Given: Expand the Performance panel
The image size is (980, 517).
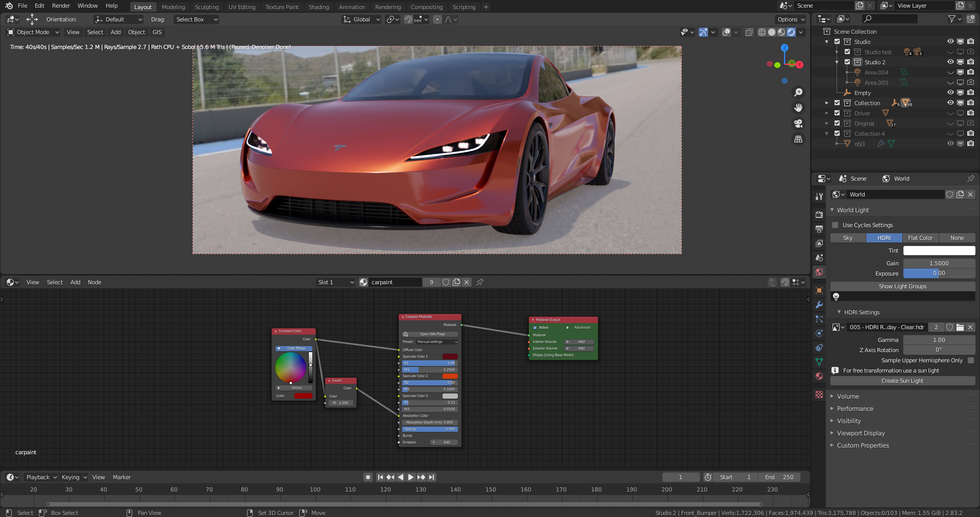Looking at the screenshot, I should point(855,409).
